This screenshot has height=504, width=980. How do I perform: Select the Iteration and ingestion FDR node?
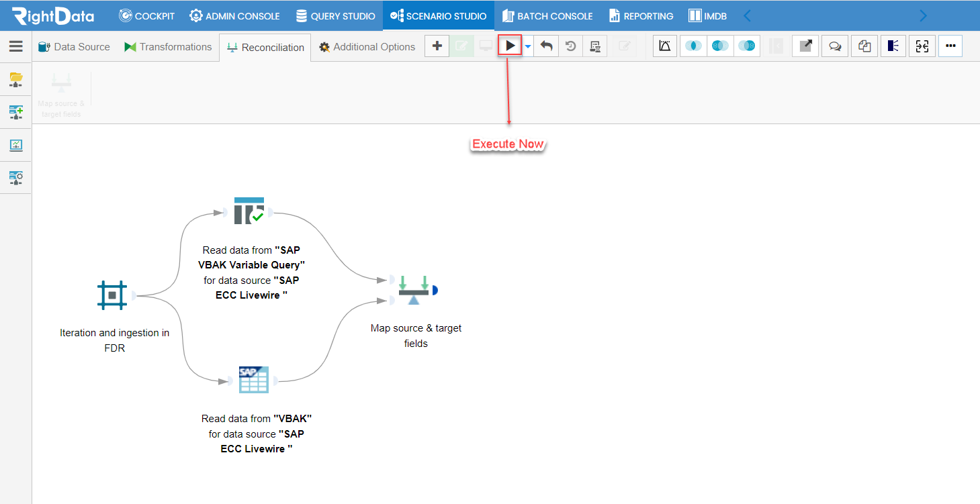coord(113,295)
